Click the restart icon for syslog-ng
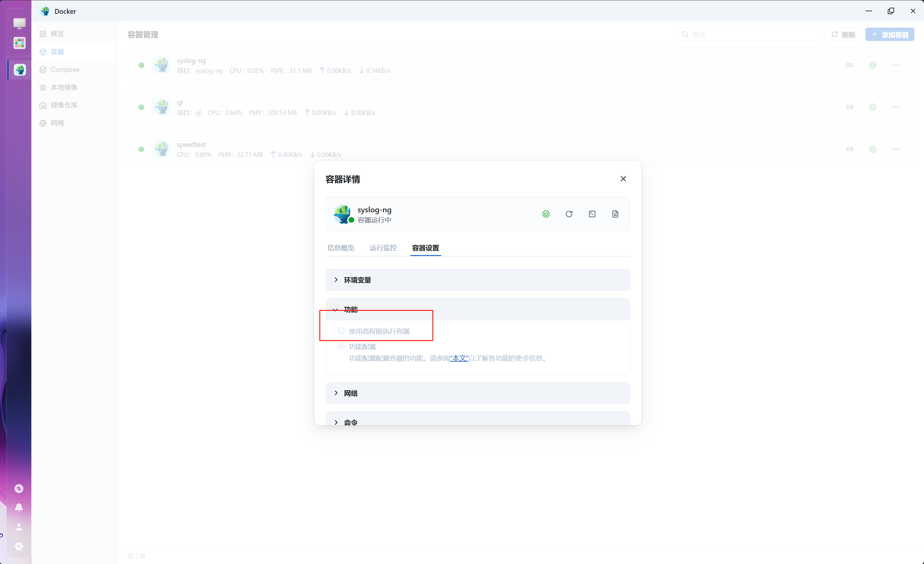924x564 pixels. (x=569, y=214)
